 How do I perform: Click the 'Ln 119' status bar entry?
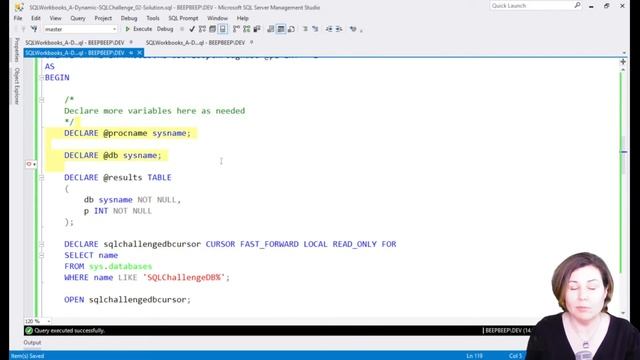tap(474, 356)
